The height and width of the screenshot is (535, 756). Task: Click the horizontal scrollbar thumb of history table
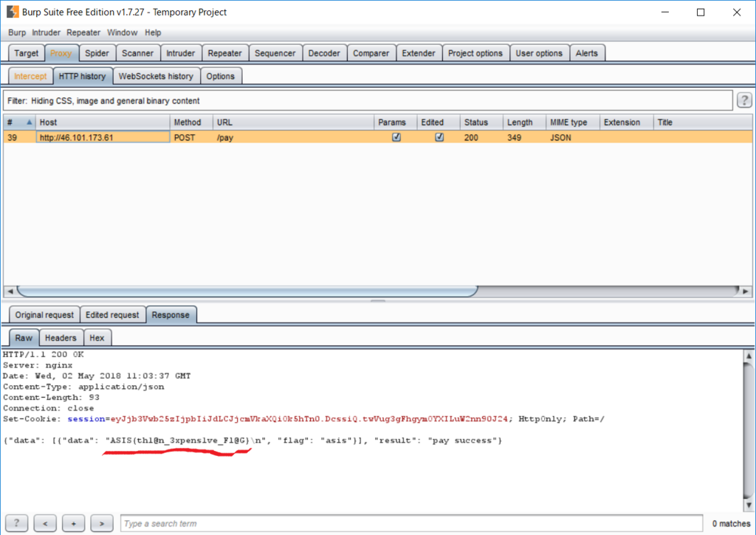pos(247,291)
